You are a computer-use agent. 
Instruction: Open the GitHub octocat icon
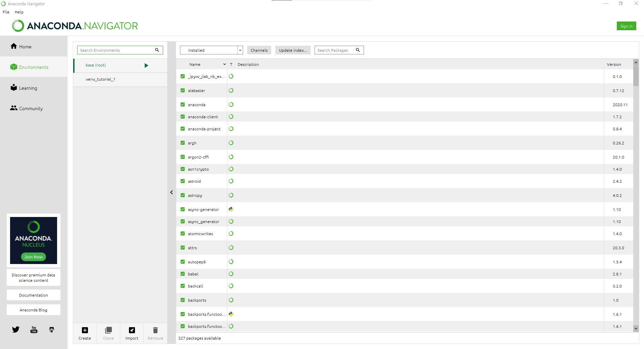[x=52, y=330]
